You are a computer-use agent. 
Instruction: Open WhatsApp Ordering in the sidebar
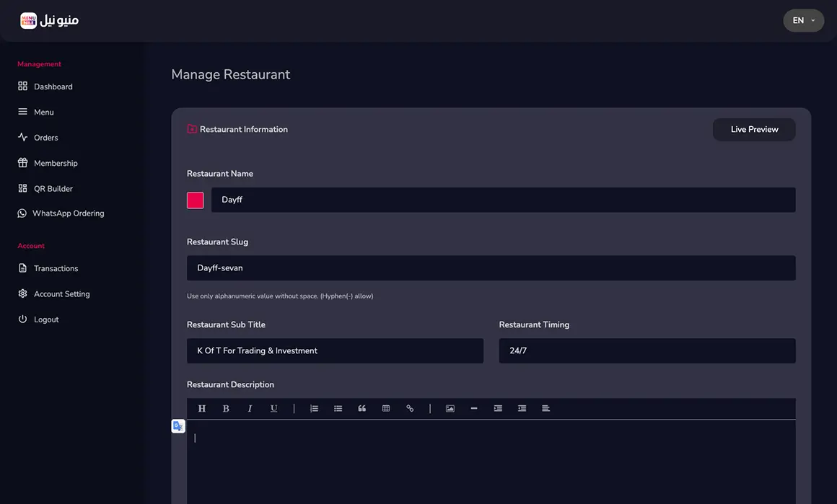click(68, 213)
